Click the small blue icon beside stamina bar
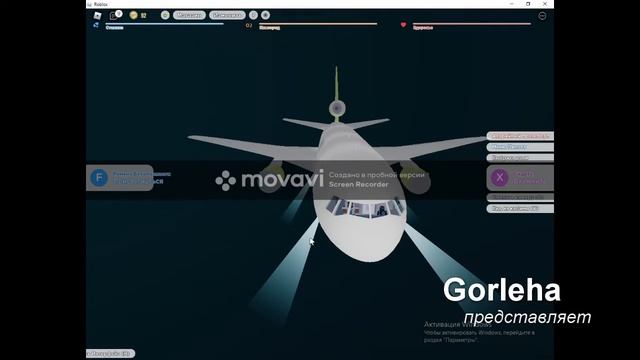The image size is (640, 360). [x=96, y=25]
